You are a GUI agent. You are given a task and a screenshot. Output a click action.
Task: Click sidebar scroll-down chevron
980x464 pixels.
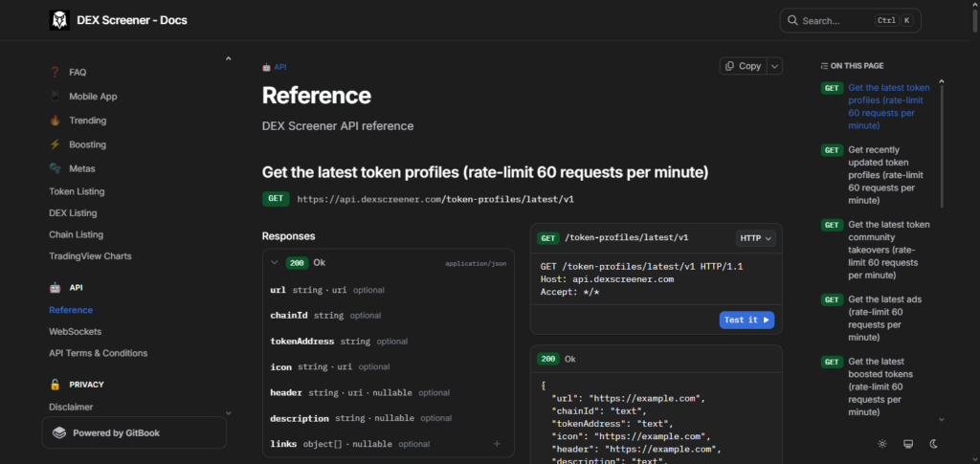point(228,412)
